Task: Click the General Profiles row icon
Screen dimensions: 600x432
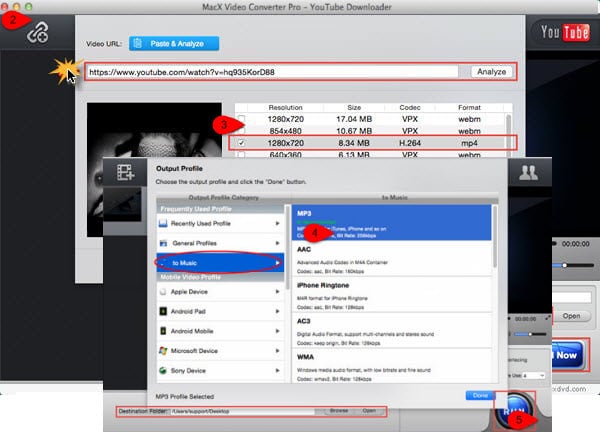Action: 163,243
